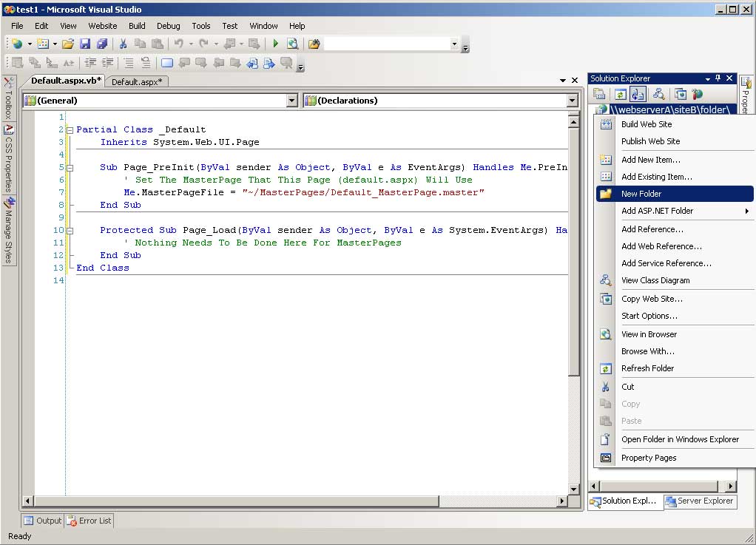This screenshot has width=756, height=545.
Task: Click the Find combo box text field
Action: click(387, 44)
